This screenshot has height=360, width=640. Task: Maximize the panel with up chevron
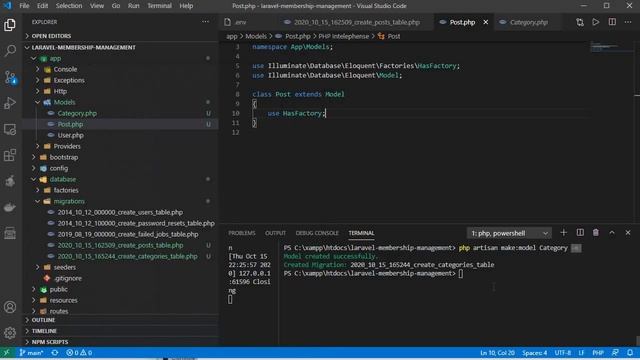[612, 233]
